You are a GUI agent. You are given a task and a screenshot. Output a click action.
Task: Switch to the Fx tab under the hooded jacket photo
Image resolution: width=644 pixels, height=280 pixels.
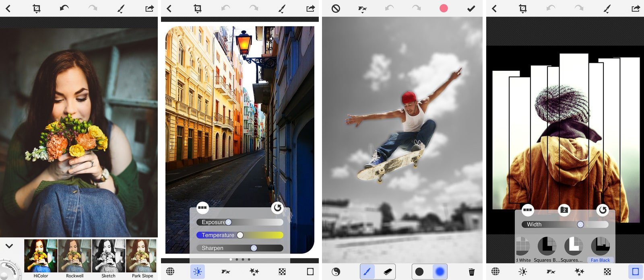pos(551,272)
